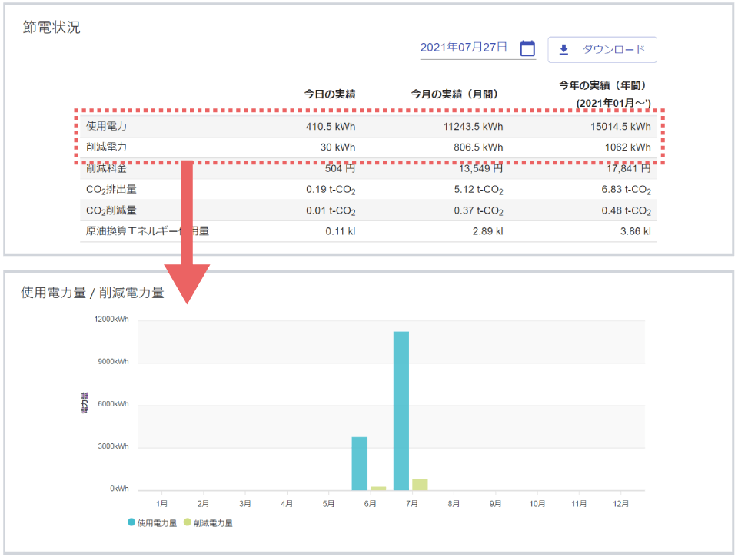Select the CO2排出量 row label

111,189
